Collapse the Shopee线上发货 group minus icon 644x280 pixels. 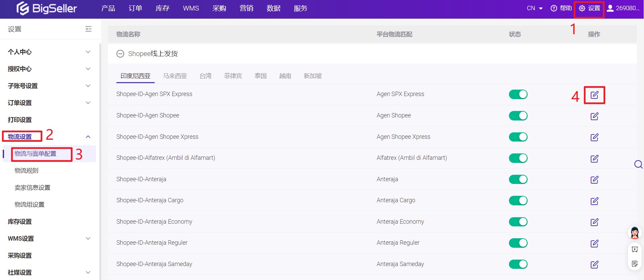(x=120, y=54)
